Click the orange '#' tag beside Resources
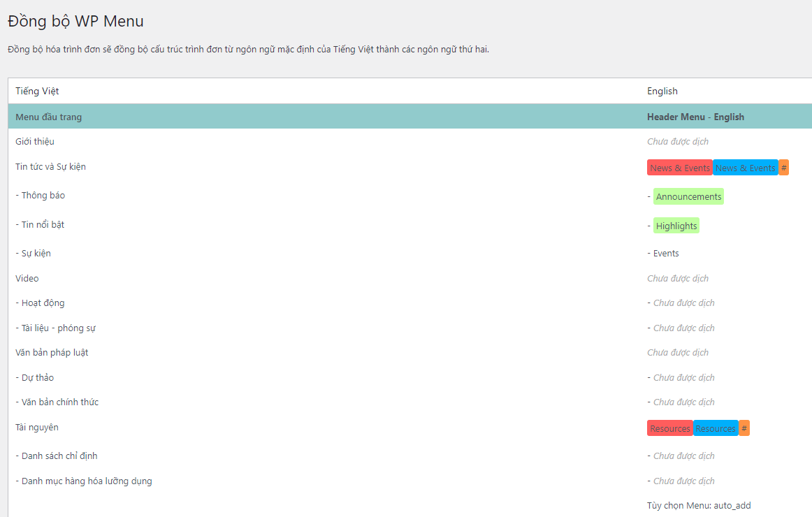 pos(744,428)
